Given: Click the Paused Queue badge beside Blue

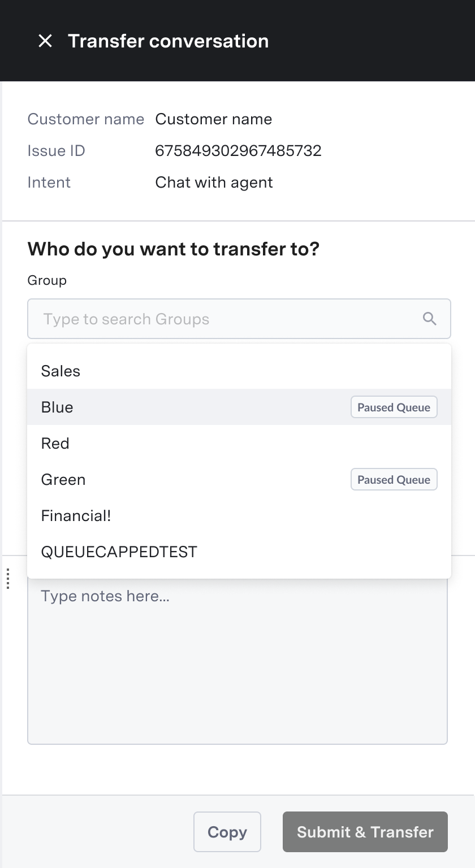Looking at the screenshot, I should tap(394, 407).
